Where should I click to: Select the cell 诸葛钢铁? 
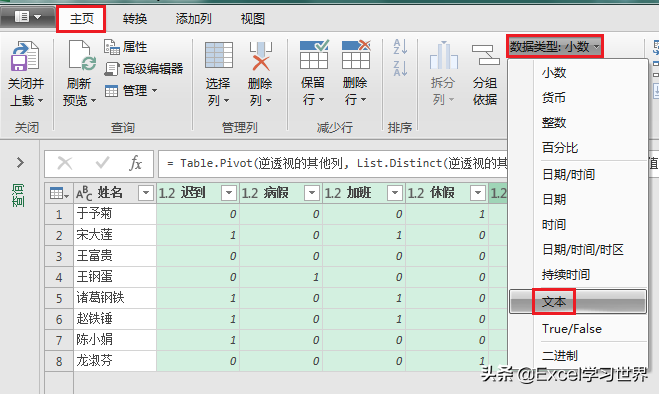115,298
